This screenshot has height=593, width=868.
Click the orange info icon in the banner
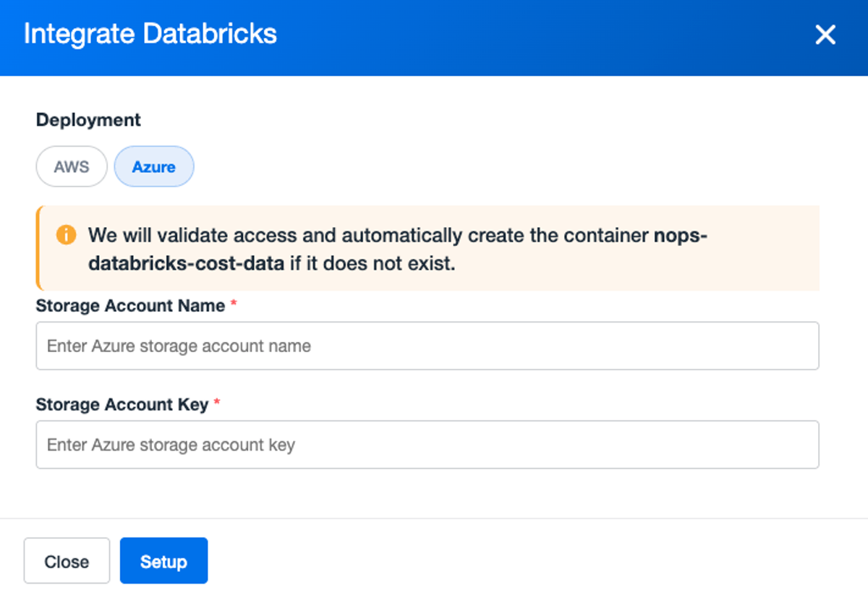[x=66, y=235]
